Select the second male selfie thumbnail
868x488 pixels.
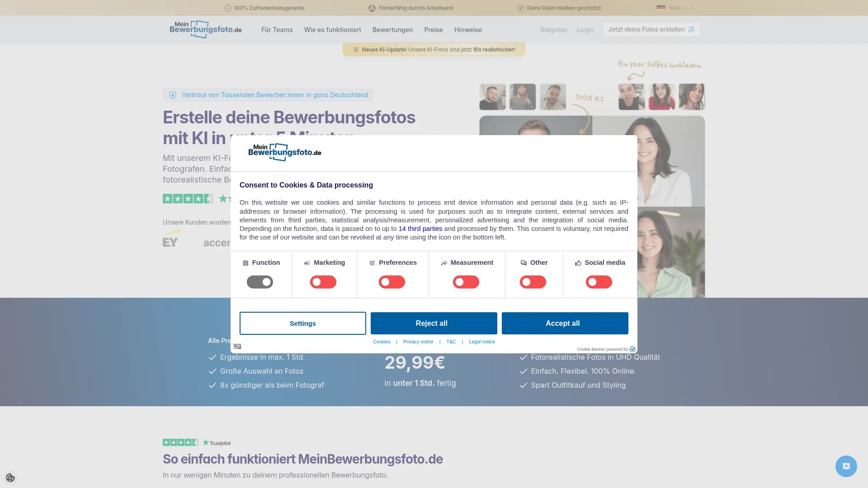tap(523, 97)
